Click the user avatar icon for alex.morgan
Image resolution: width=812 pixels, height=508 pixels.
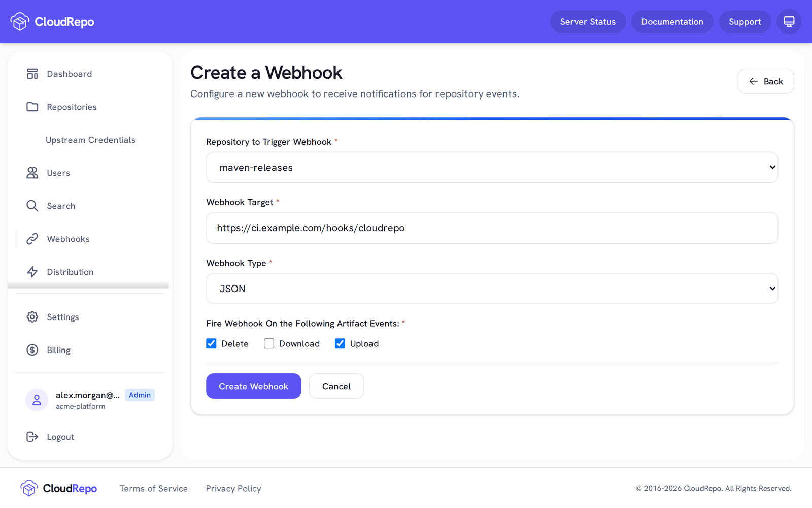pos(37,400)
